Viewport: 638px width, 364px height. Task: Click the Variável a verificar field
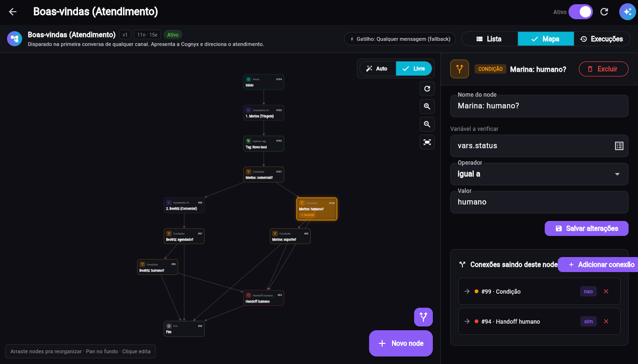[x=539, y=146]
